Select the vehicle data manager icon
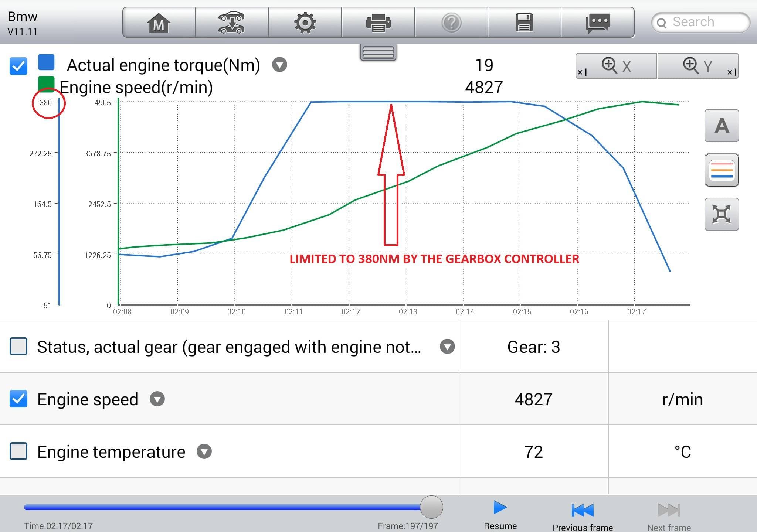The width and height of the screenshot is (757, 532). (x=232, y=22)
